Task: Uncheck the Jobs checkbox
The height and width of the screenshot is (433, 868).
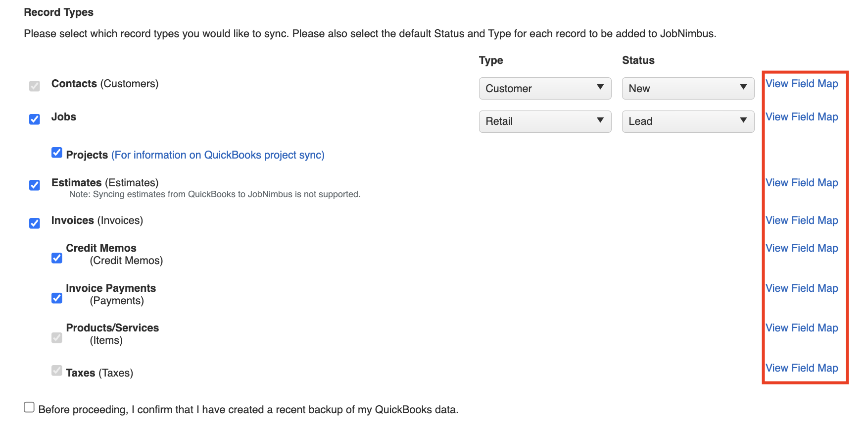Action: pyautogui.click(x=35, y=119)
